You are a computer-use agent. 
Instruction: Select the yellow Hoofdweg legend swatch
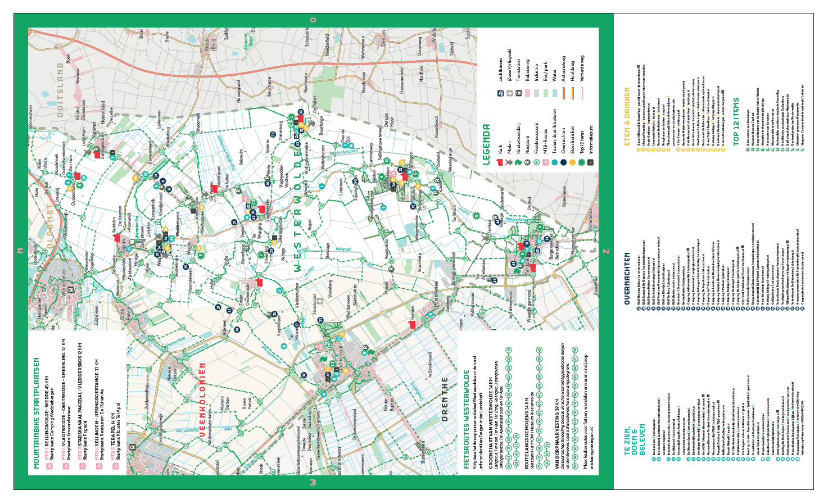click(572, 93)
